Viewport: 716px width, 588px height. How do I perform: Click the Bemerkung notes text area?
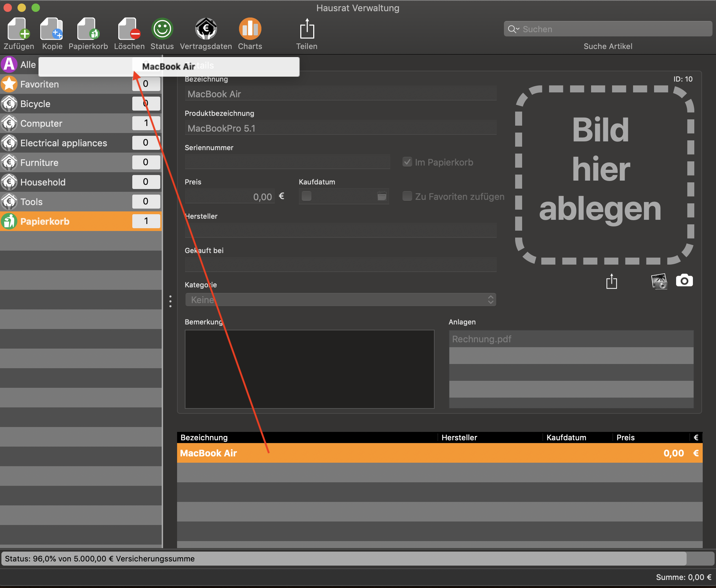click(310, 369)
